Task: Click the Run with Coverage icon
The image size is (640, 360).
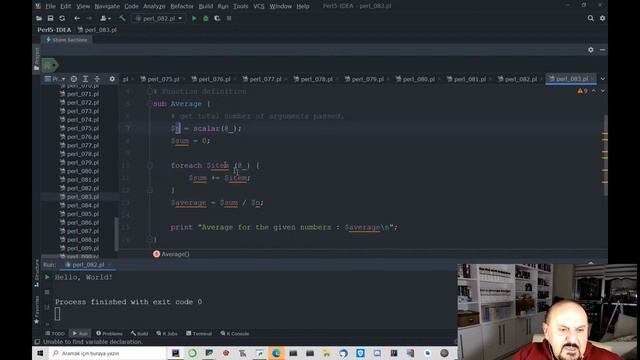Action: (x=217, y=18)
